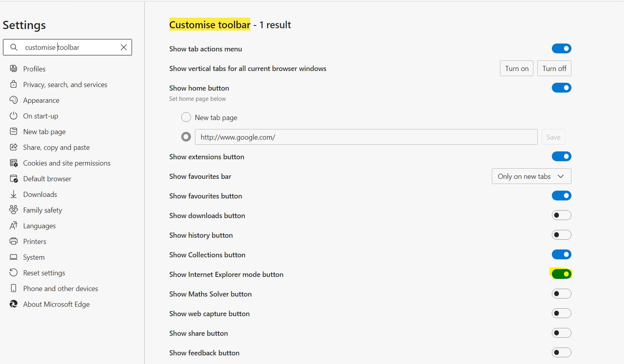The image size is (624, 364).
Task: Enable Show history button switch
Action: pyautogui.click(x=561, y=235)
